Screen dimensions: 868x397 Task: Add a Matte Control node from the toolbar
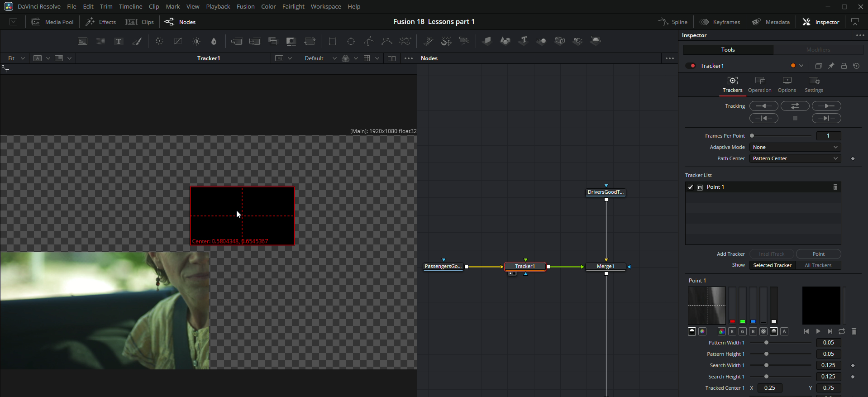[x=291, y=41]
